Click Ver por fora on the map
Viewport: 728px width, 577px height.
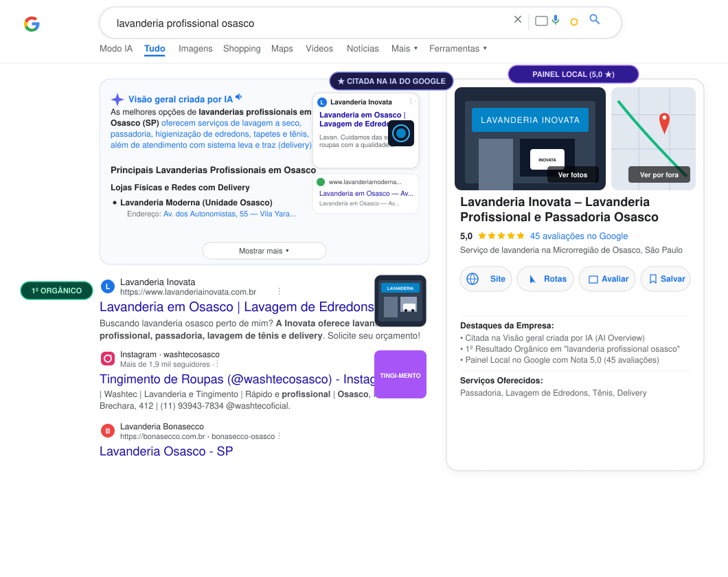pos(659,174)
